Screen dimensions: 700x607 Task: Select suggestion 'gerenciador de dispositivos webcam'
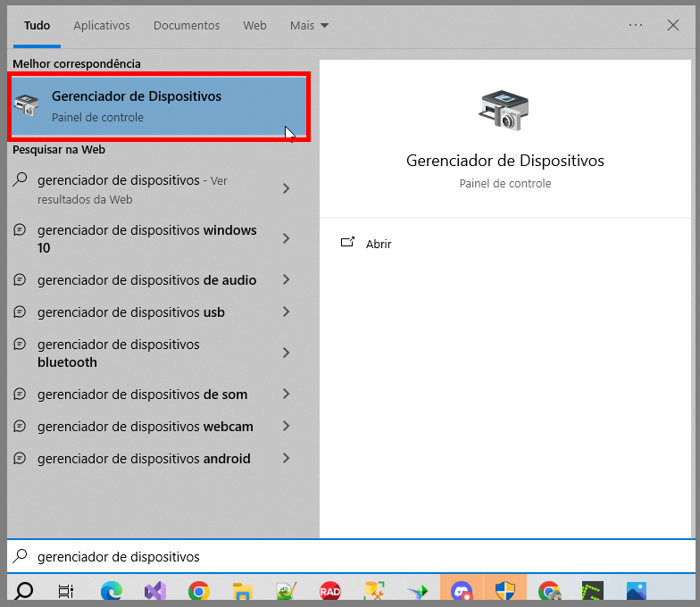tap(145, 427)
